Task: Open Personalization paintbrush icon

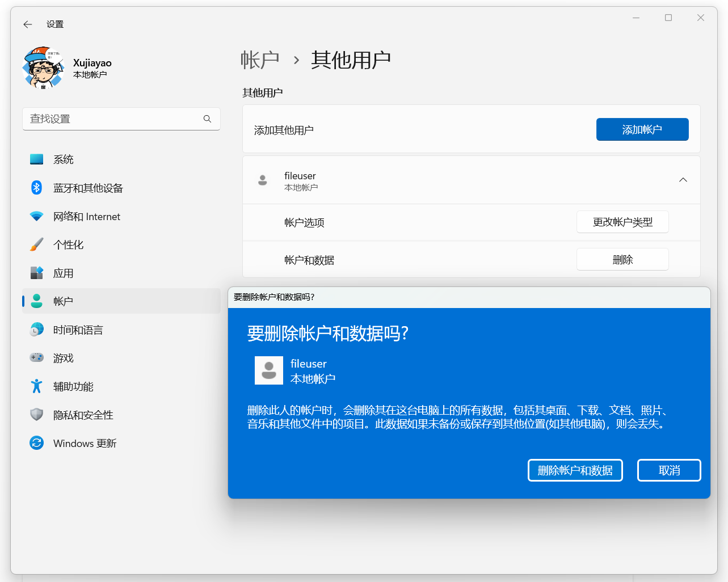Action: tap(37, 244)
